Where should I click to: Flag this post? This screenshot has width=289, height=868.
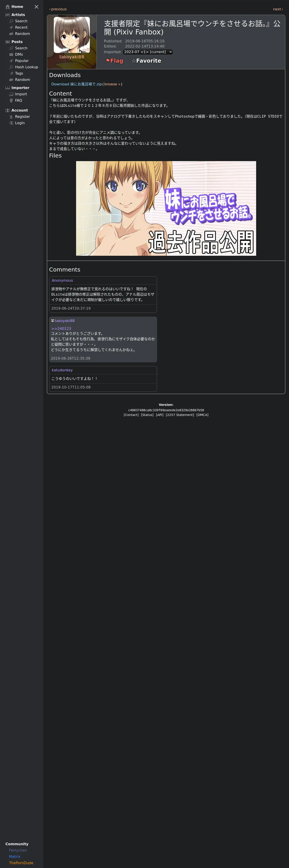[114, 61]
